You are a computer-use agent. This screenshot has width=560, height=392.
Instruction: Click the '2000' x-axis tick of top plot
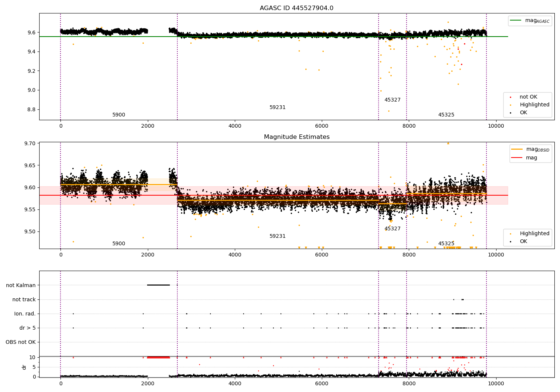coord(148,126)
